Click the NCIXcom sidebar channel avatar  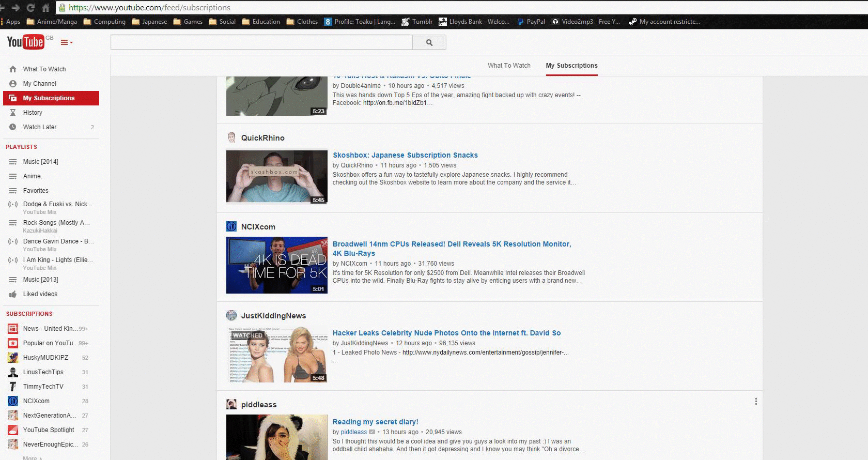pyautogui.click(x=13, y=401)
